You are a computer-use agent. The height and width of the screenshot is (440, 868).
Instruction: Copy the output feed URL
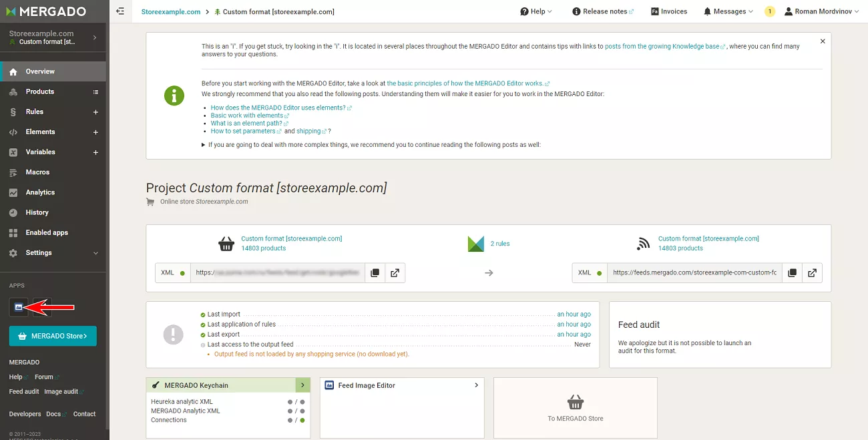pos(793,273)
